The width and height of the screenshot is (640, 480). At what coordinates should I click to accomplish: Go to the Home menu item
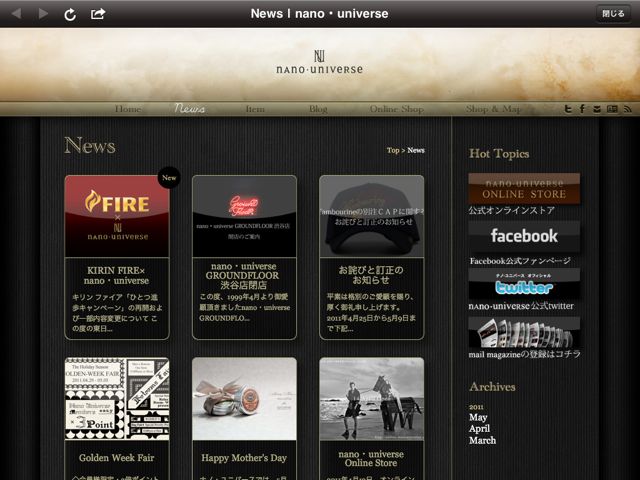pyautogui.click(x=128, y=109)
